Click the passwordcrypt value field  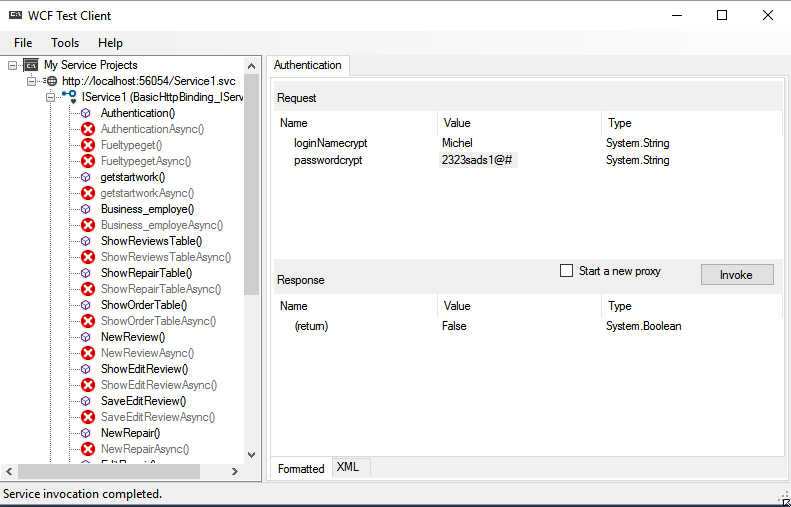coord(478,160)
